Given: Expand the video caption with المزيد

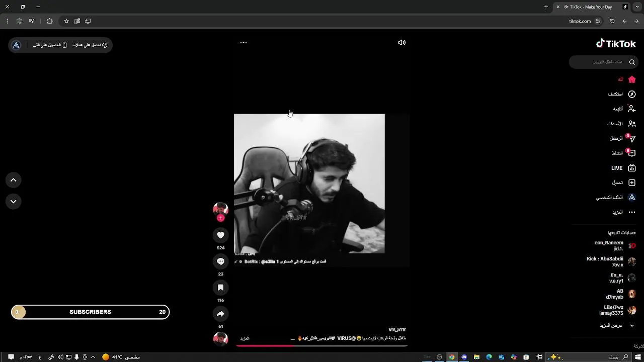Looking at the screenshot, I should pos(245,338).
